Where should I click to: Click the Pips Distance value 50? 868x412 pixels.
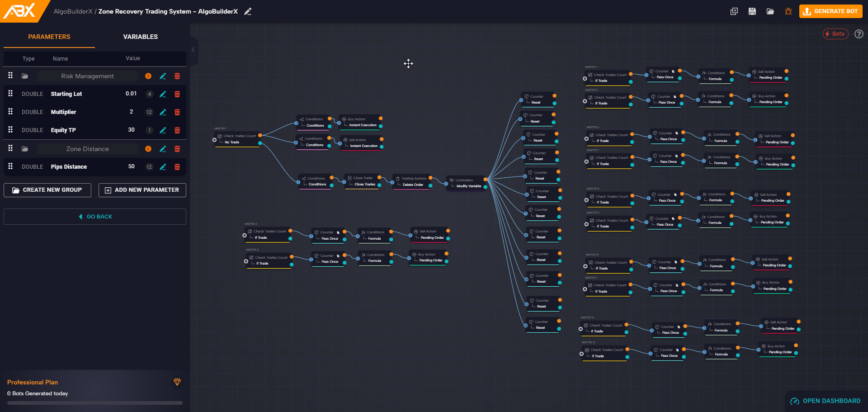(x=132, y=167)
